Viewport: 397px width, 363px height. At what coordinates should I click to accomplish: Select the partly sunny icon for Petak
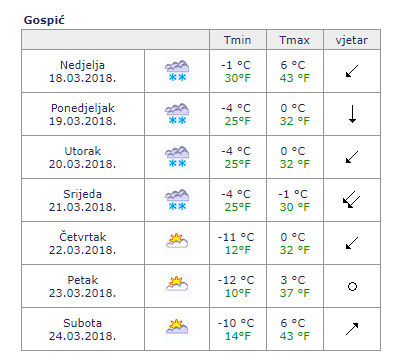(x=177, y=286)
